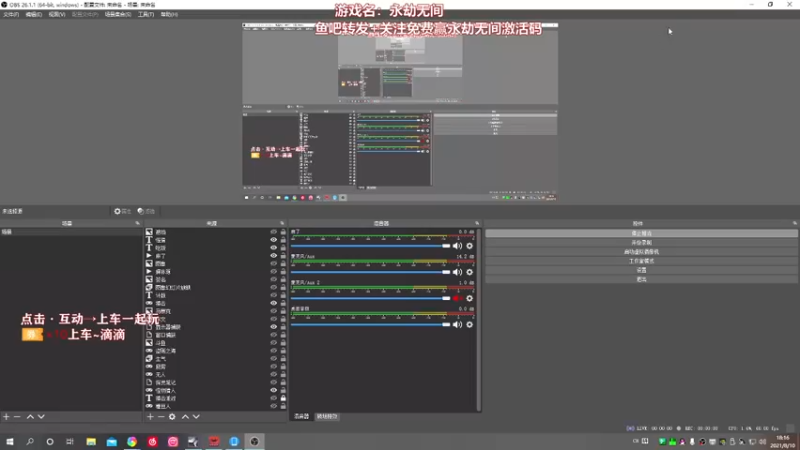Remove selected source with minus icon
The image size is (800, 450).
(161, 417)
